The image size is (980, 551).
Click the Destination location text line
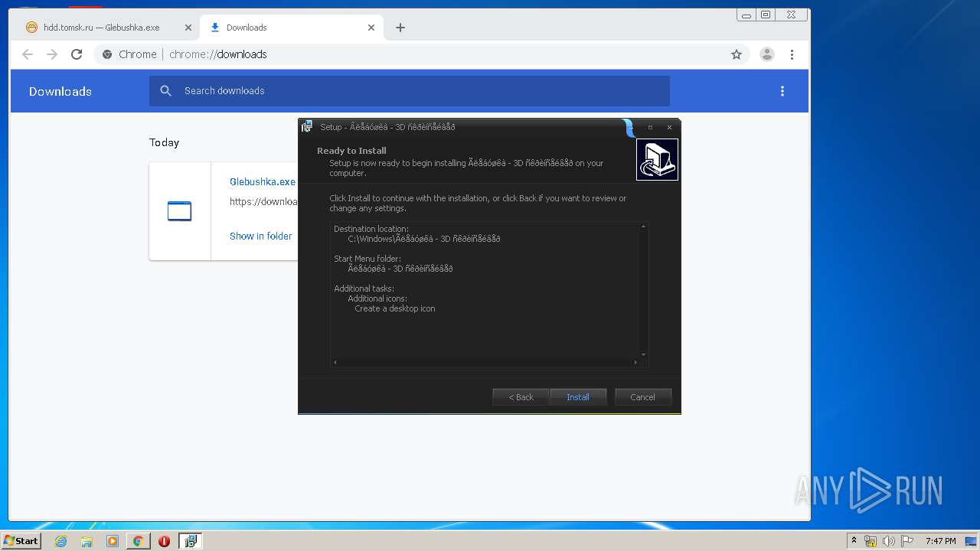click(x=371, y=229)
